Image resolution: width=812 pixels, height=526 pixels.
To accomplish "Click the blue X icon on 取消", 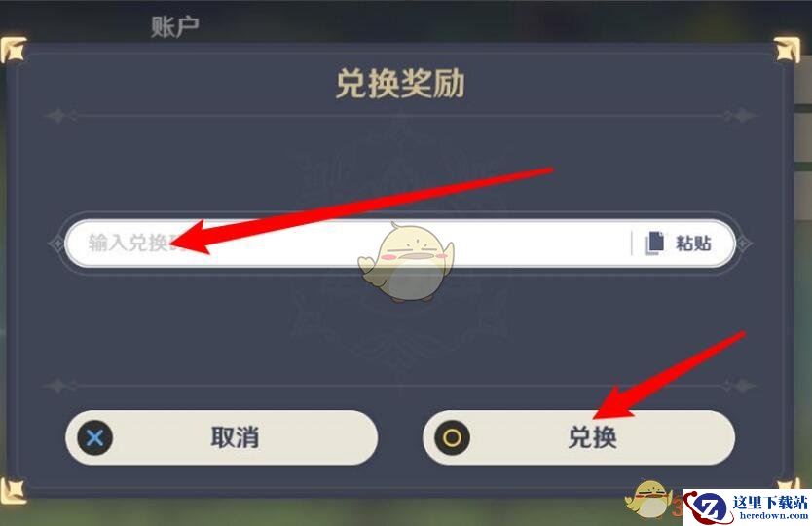I will click(94, 438).
